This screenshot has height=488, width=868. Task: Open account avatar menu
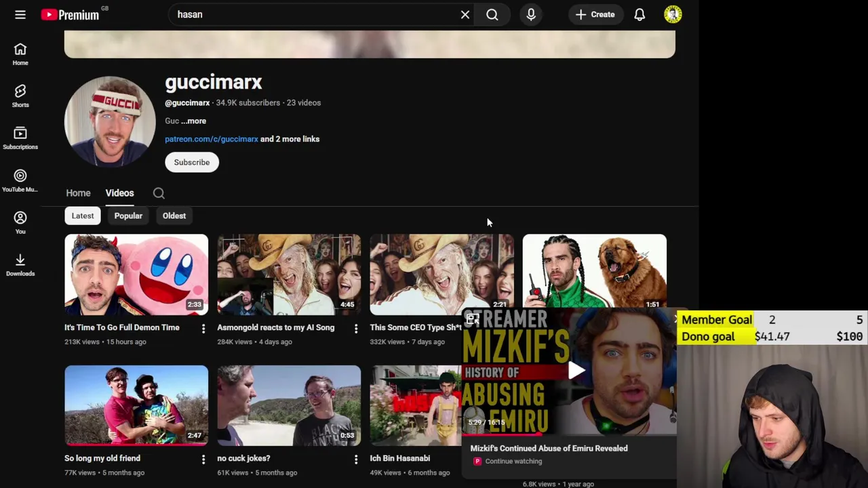pos(673,14)
